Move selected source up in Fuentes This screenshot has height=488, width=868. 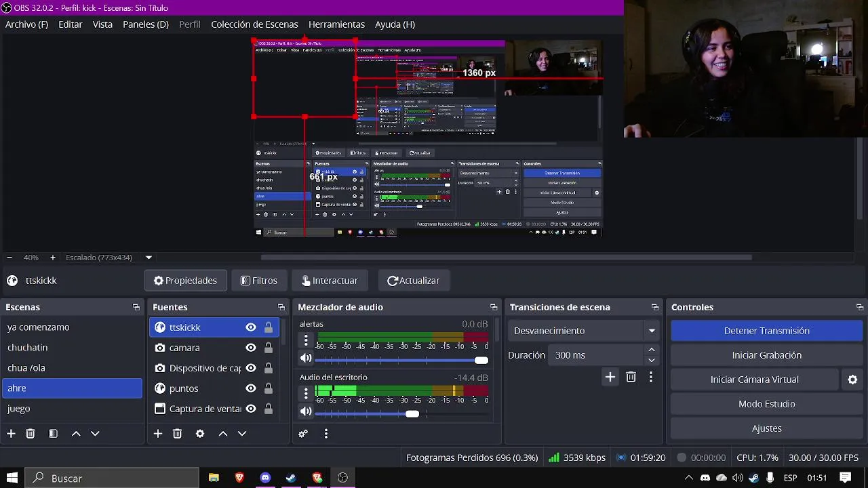[223, 434]
